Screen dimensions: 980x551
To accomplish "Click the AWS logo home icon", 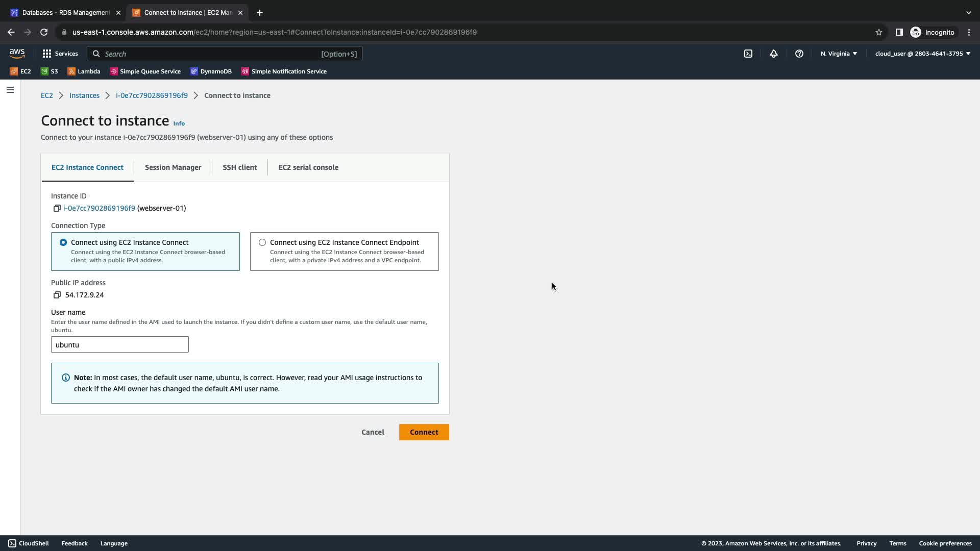I will tap(17, 53).
